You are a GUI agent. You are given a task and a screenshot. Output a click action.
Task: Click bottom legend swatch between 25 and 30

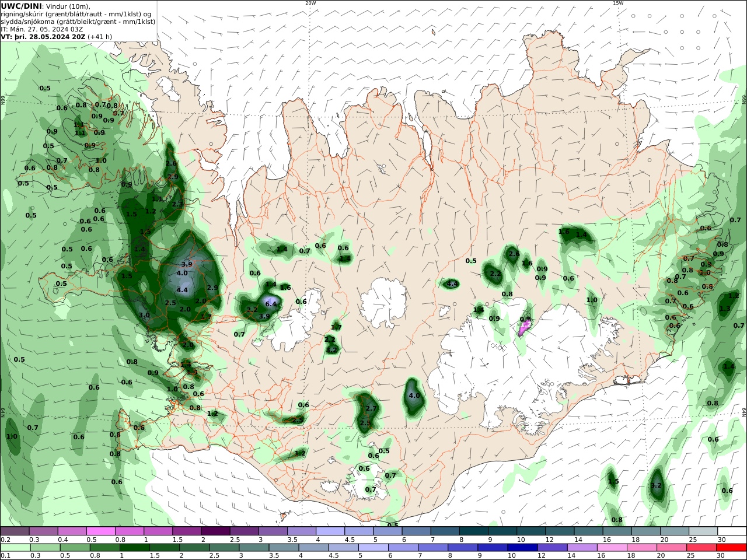tap(701, 547)
